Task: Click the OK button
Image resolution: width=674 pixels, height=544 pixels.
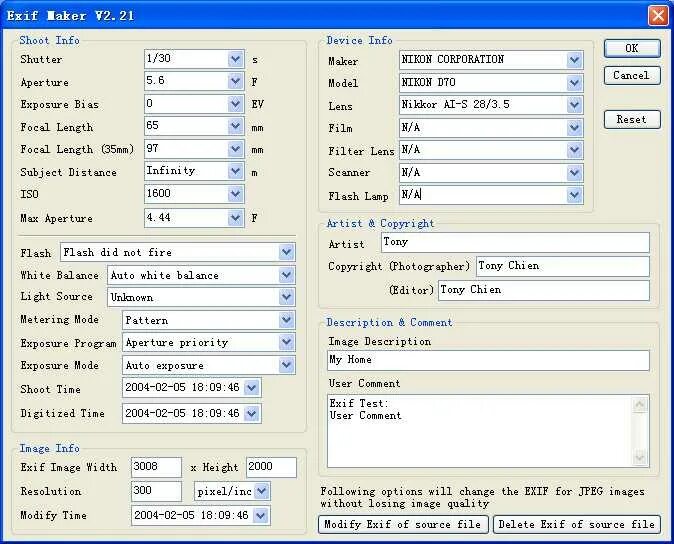Action: [x=632, y=48]
